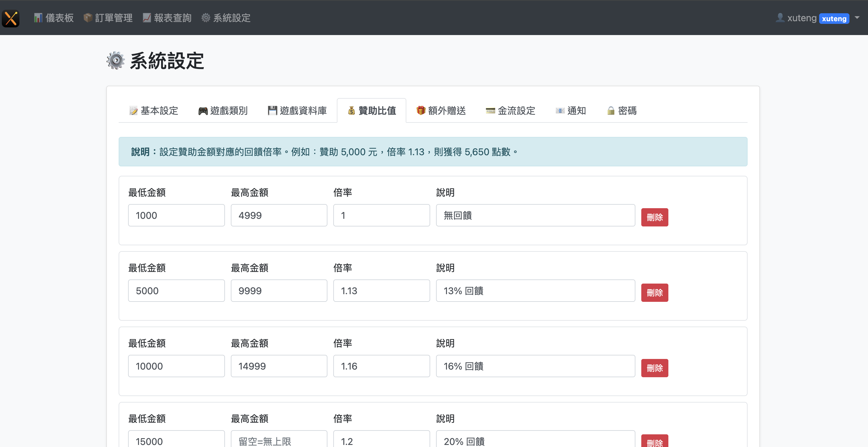
Task: Delete the 16% 回饋 tier row
Action: [654, 368]
